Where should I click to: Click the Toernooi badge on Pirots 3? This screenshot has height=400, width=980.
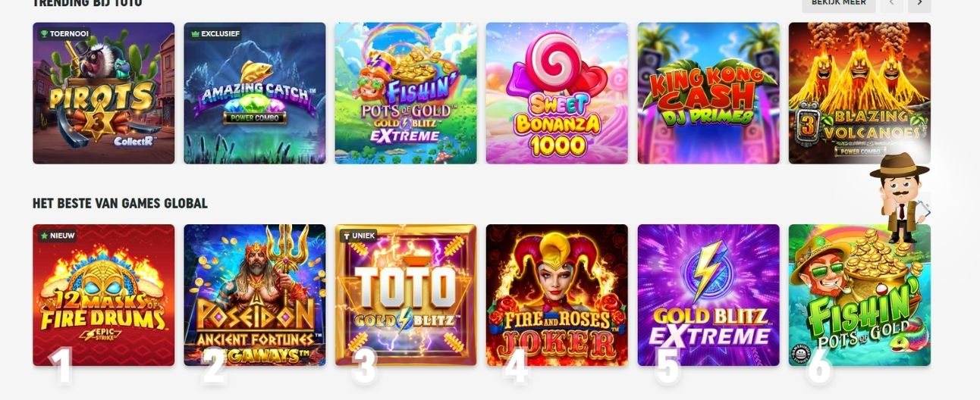pyautogui.click(x=64, y=34)
